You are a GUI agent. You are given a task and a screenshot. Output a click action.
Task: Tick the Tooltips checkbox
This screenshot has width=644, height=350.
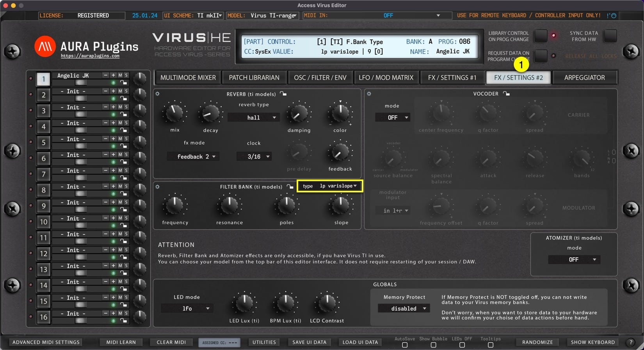(x=491, y=345)
